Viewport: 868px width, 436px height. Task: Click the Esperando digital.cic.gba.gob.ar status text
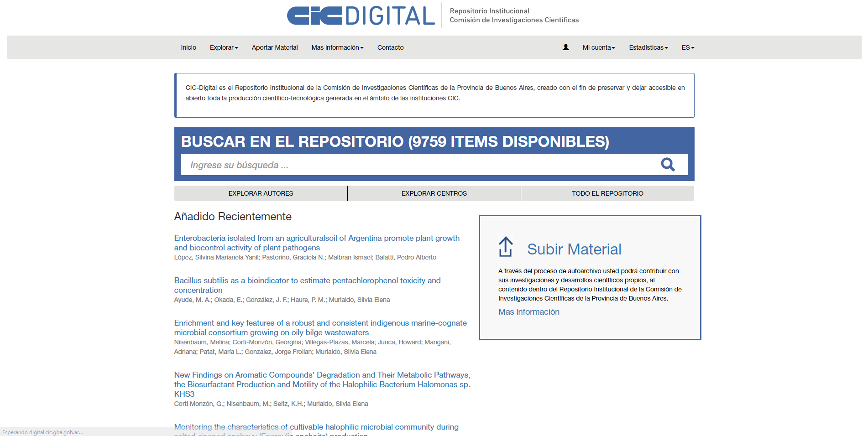pos(42,432)
